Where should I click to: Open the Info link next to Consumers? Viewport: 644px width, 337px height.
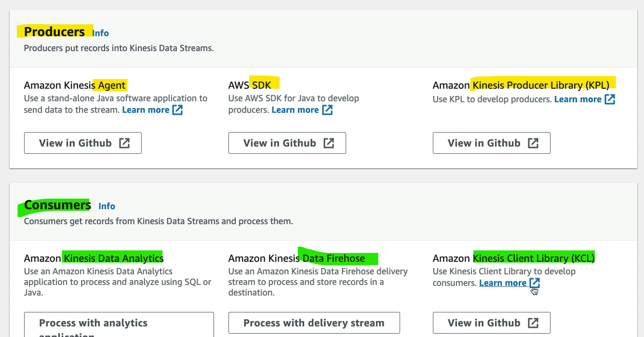pos(107,206)
